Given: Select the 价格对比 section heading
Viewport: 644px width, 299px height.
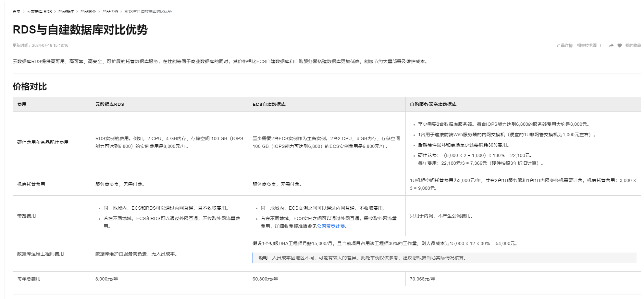Looking at the screenshot, I should click(x=30, y=86).
